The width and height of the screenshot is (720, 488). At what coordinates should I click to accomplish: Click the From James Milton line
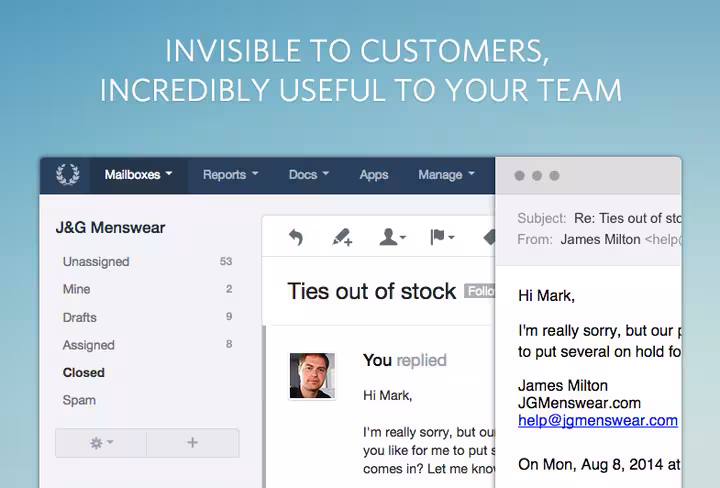tap(599, 240)
